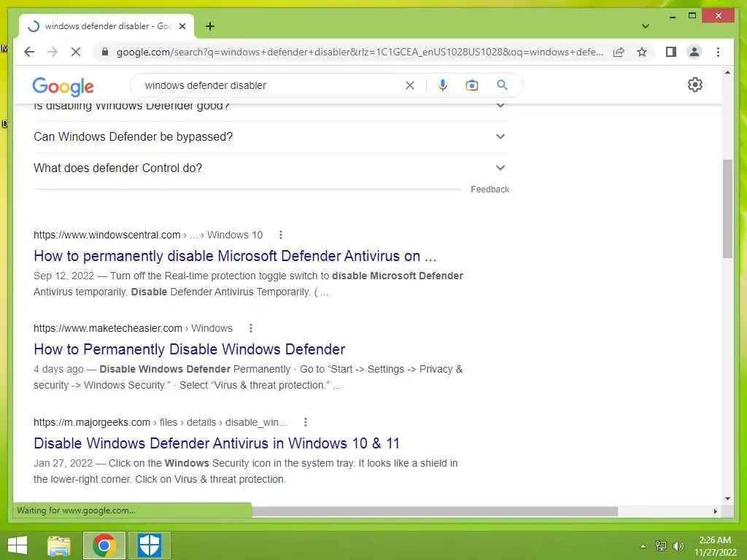Open the Windows Start button
Viewport: 747px width, 560px height.
(x=18, y=545)
